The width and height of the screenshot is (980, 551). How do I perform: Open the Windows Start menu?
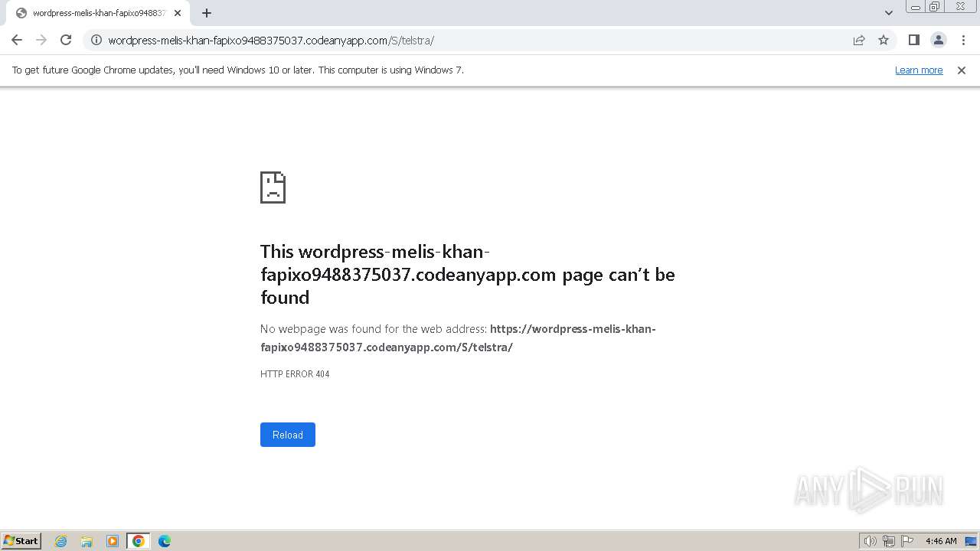click(x=21, y=541)
